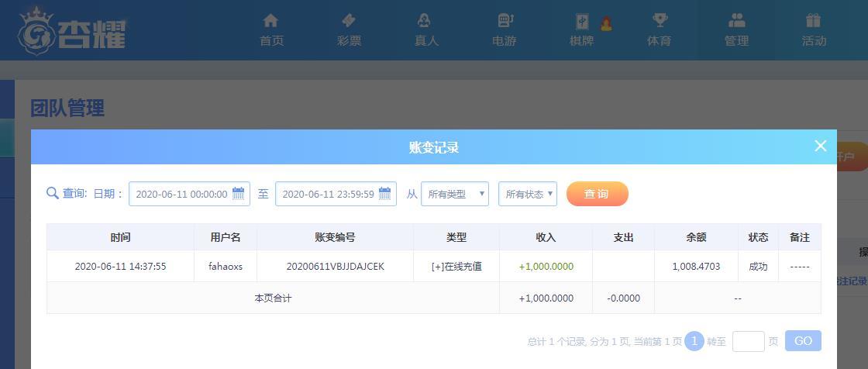868x369 pixels.
Task: Select the people icon above 管理
Action: coord(736,21)
